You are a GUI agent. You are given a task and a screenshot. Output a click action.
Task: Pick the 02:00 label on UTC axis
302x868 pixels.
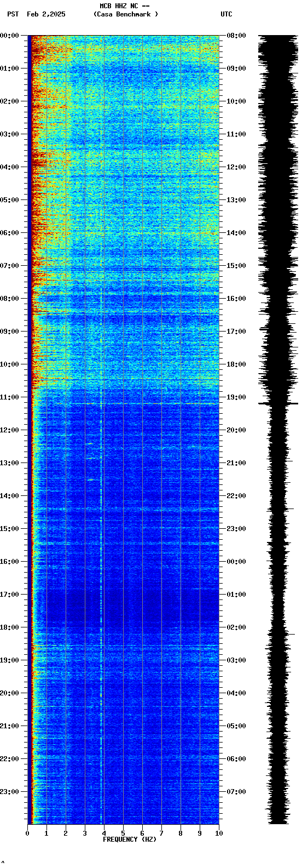coord(236,627)
